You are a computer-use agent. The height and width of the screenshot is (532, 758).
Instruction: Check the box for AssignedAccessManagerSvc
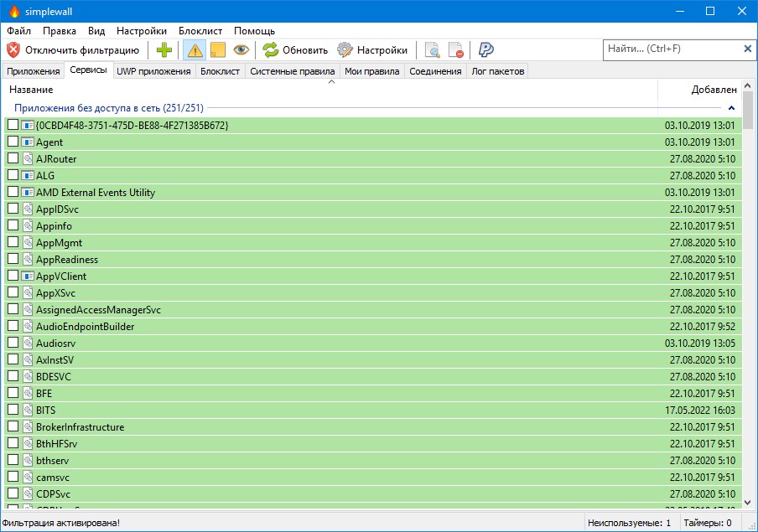[x=13, y=309]
